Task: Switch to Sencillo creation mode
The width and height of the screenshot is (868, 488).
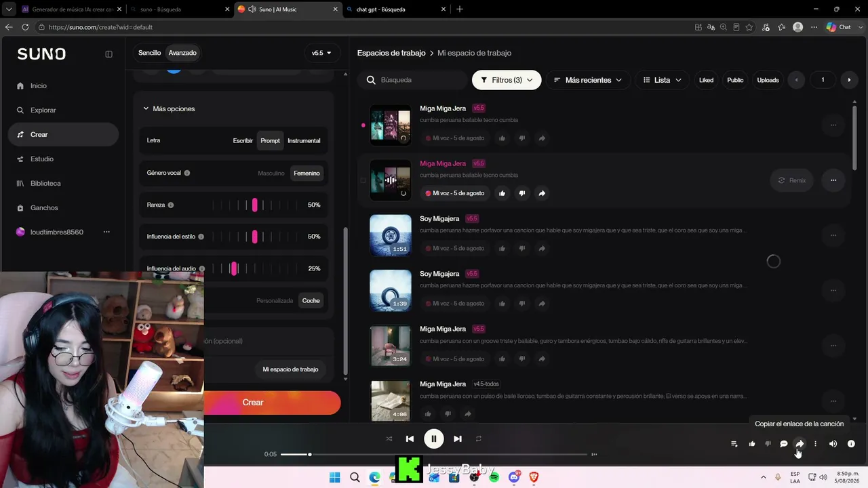Action: 150,53
